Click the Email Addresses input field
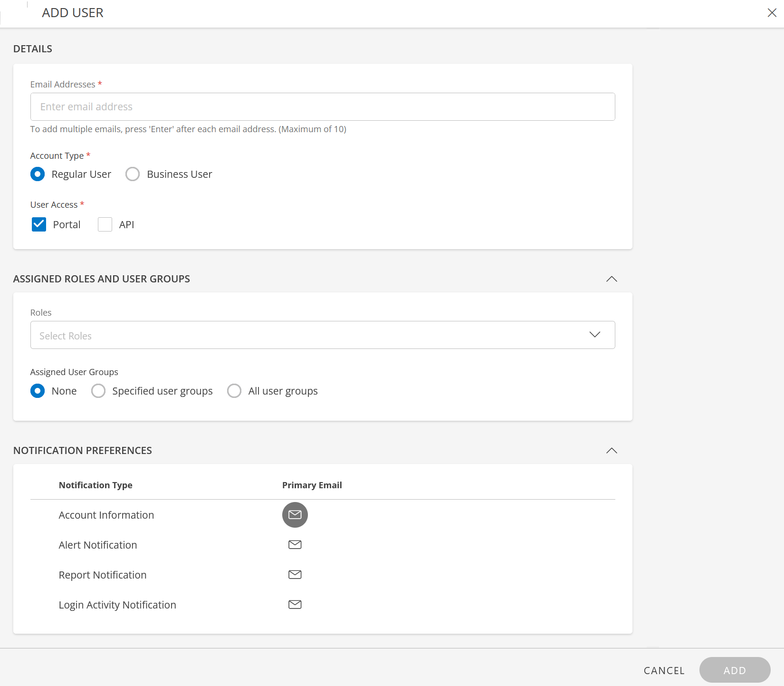Viewport: 784px width, 686px height. click(x=322, y=107)
